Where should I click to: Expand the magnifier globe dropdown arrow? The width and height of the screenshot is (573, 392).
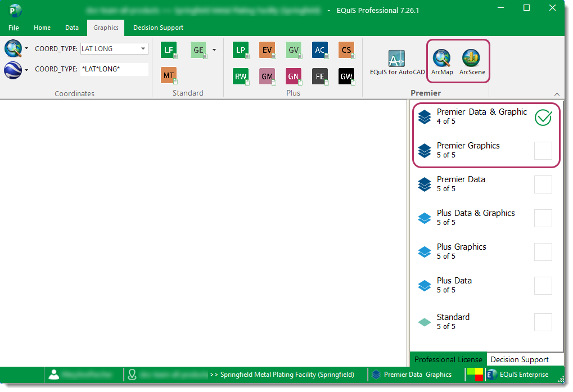tap(26, 48)
